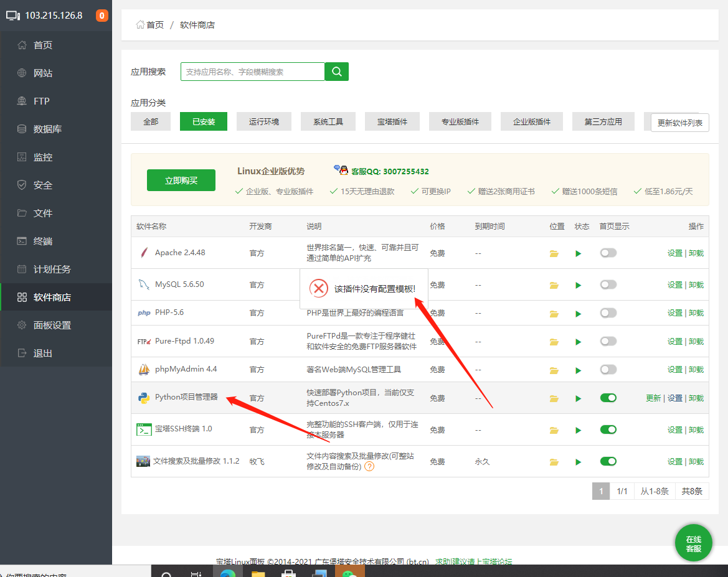
Task: Click 宝塔SSH终端 running status arrow
Action: [x=578, y=430]
